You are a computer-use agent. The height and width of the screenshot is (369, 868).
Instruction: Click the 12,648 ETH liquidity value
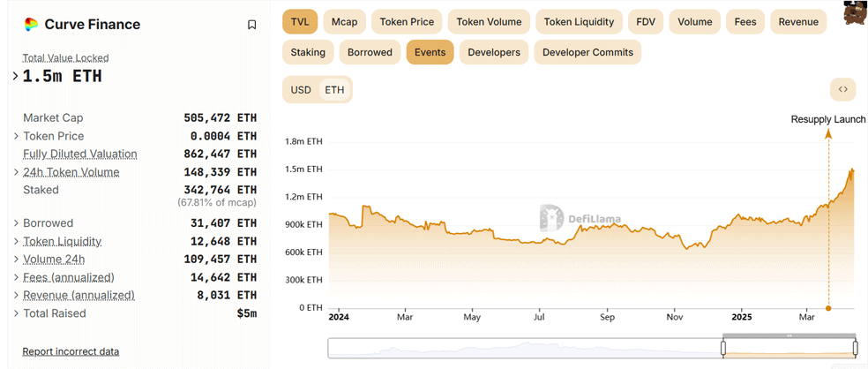pos(224,242)
